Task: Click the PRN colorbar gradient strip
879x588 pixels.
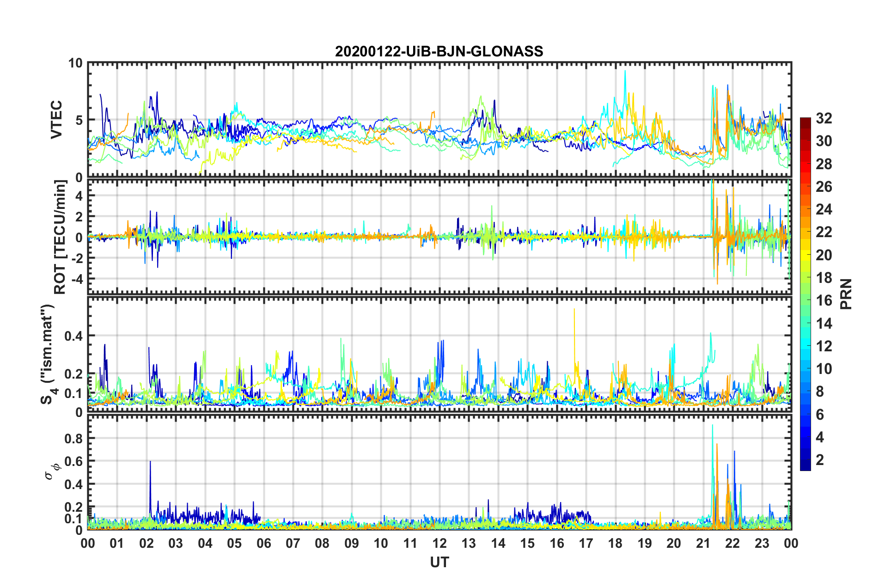Action: point(806,294)
